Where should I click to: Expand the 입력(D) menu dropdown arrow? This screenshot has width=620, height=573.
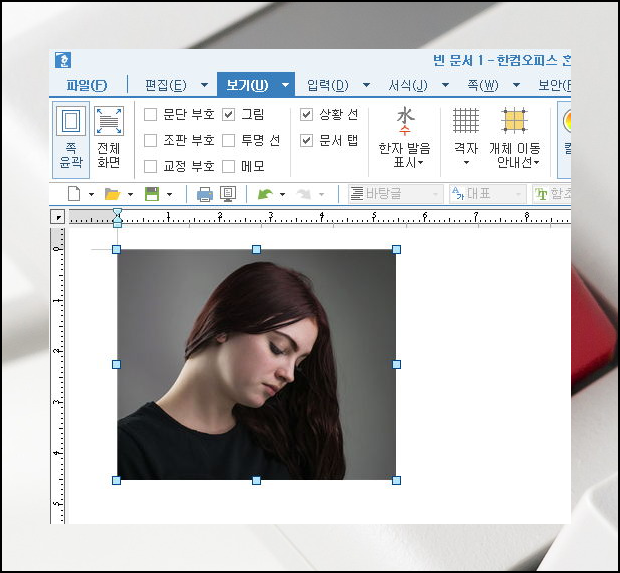(366, 85)
